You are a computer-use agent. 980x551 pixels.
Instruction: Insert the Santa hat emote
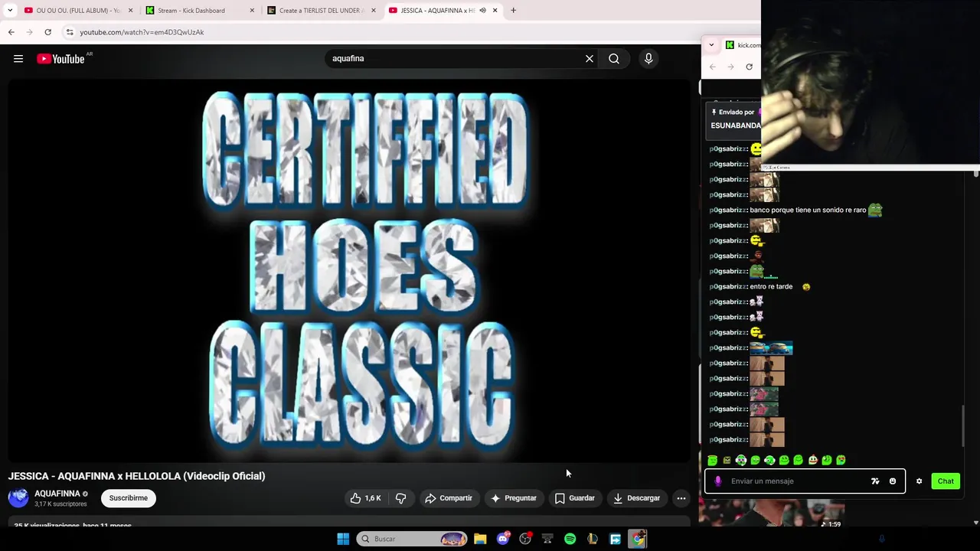tap(812, 460)
